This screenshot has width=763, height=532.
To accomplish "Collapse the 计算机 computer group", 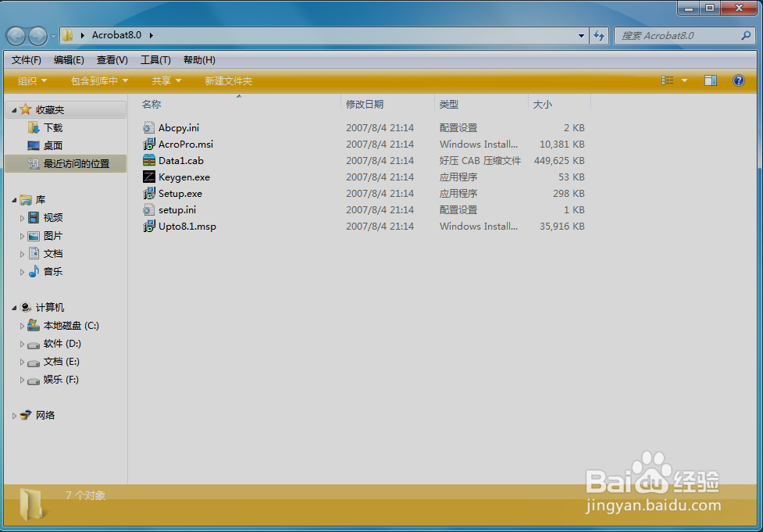I will point(14,308).
